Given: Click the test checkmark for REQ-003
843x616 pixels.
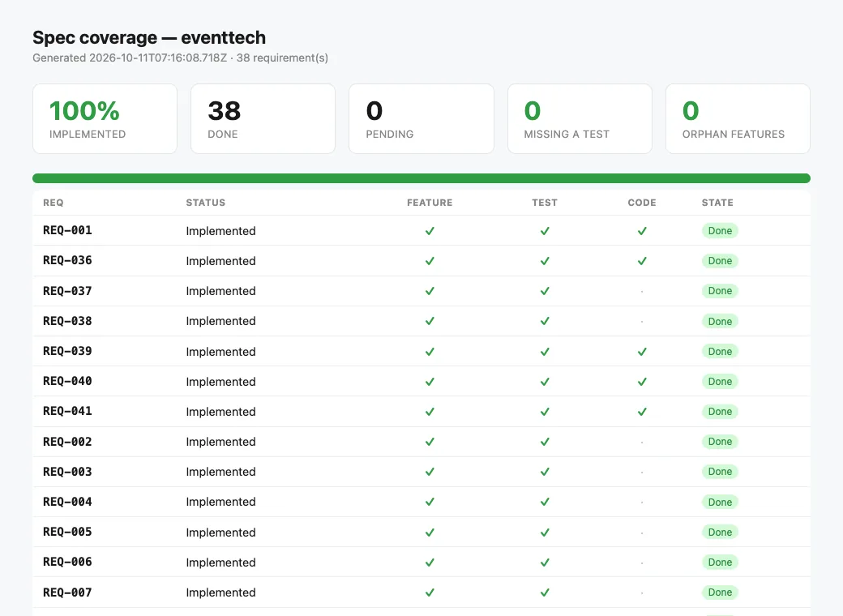Looking at the screenshot, I should pyautogui.click(x=545, y=473).
